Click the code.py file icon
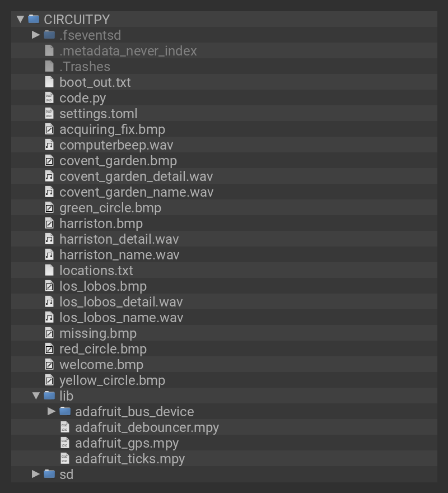448x493 pixels. coord(49,97)
